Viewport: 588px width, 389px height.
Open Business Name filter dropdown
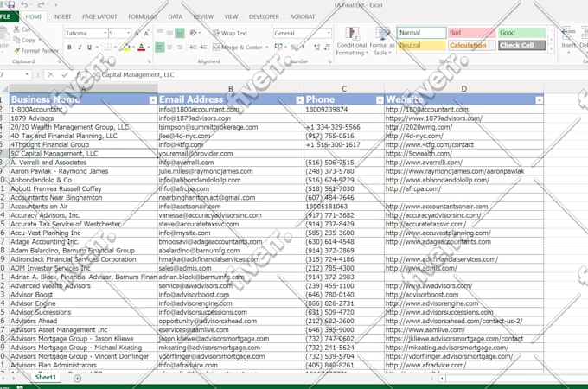pyautogui.click(x=153, y=100)
